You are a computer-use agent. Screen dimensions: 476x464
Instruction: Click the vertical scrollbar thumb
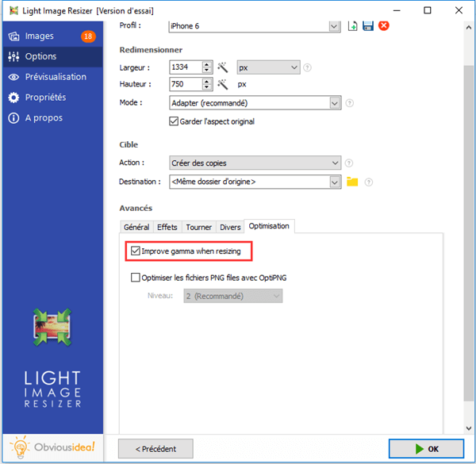pos(468,232)
